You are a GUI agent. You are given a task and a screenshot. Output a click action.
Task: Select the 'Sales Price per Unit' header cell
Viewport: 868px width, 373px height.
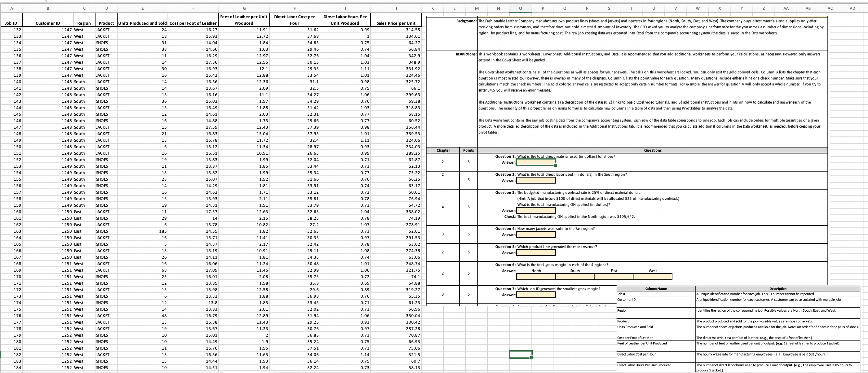coord(396,20)
